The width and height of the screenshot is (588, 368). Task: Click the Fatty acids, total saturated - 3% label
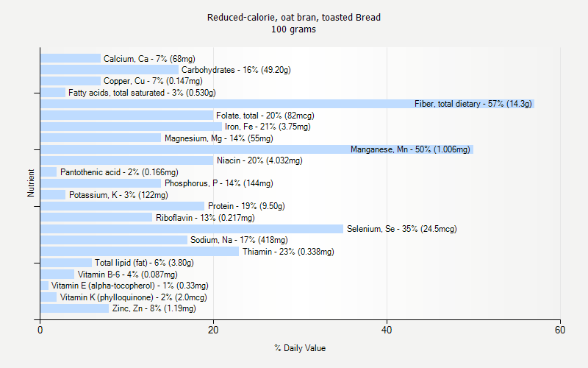coord(142,93)
